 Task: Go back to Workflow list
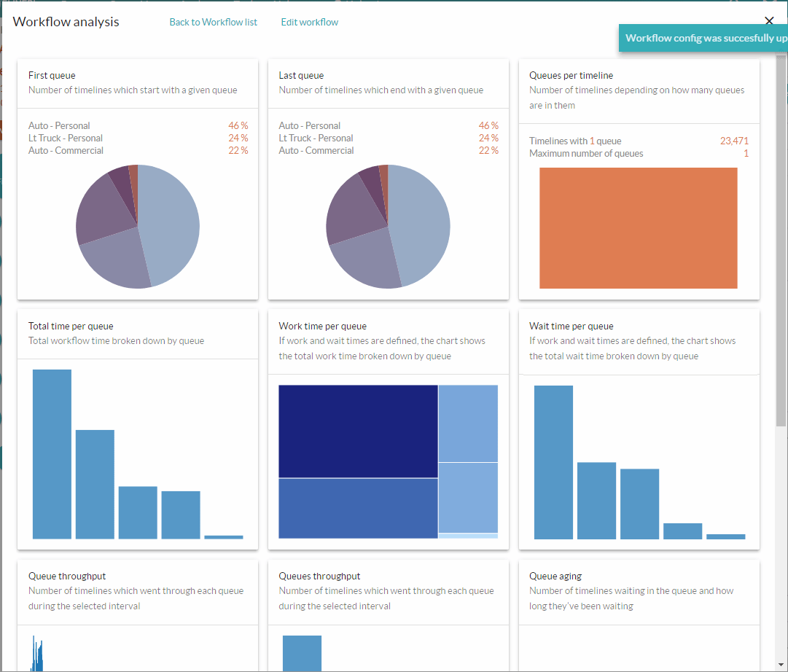pos(213,22)
